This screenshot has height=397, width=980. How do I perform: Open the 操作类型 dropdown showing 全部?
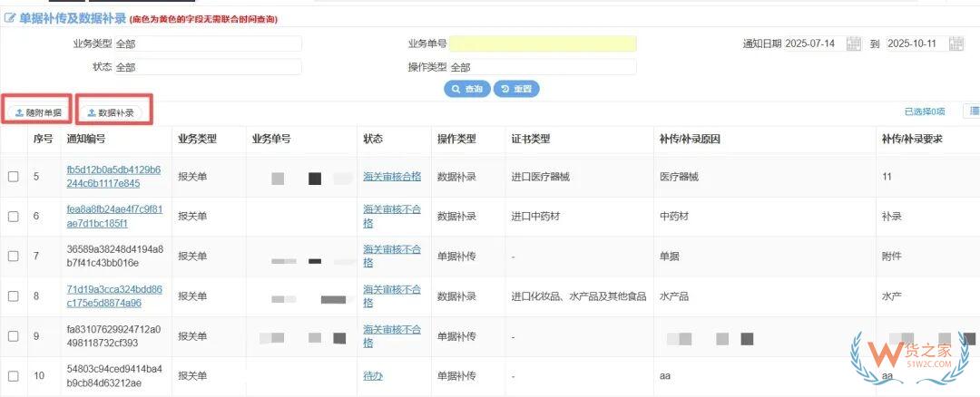543,67
